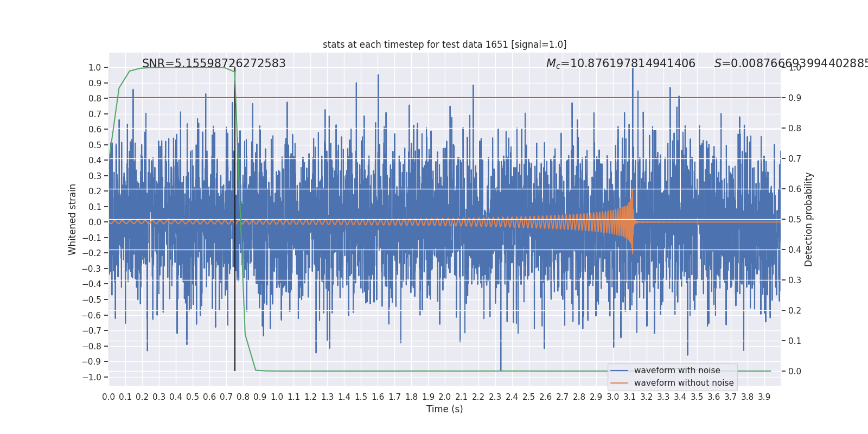This screenshot has height=434, width=868.
Task: Click the −1.0 tick on the whitened strain axis
Action: (91, 377)
